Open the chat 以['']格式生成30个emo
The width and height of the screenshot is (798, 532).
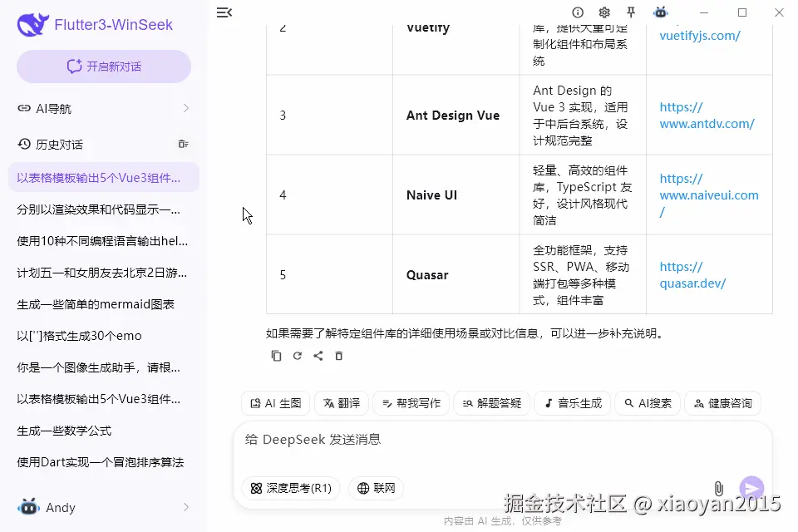click(104, 336)
